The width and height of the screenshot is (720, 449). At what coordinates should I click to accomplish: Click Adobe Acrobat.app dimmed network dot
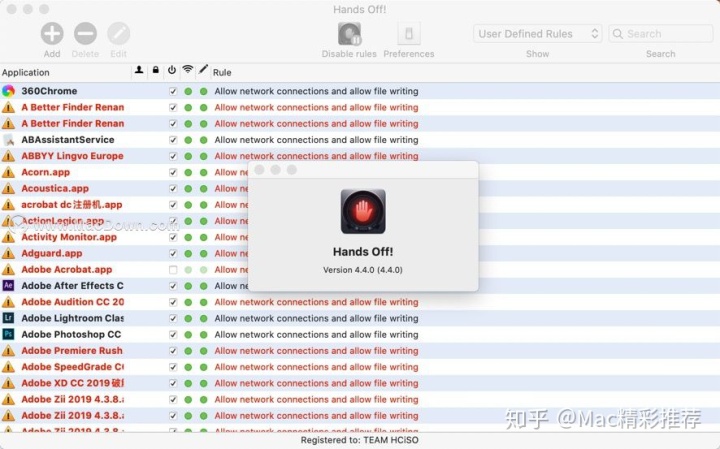point(188,270)
